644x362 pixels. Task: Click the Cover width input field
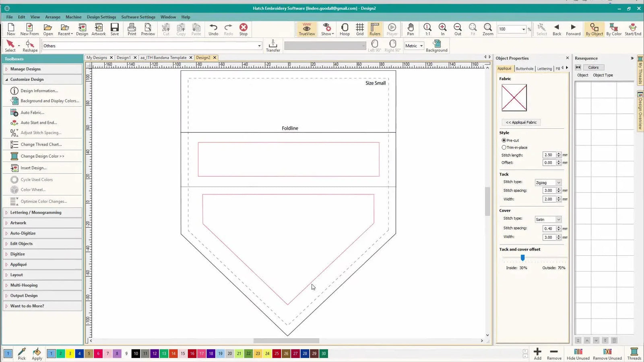[x=549, y=237]
